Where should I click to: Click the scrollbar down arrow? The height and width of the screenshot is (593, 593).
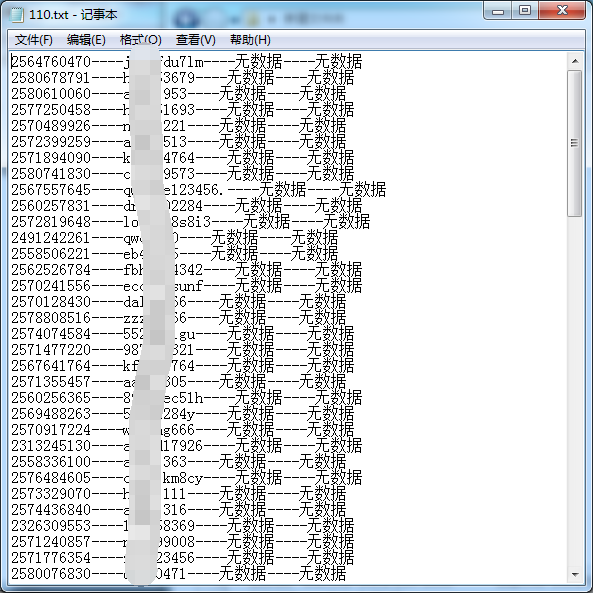(575, 574)
